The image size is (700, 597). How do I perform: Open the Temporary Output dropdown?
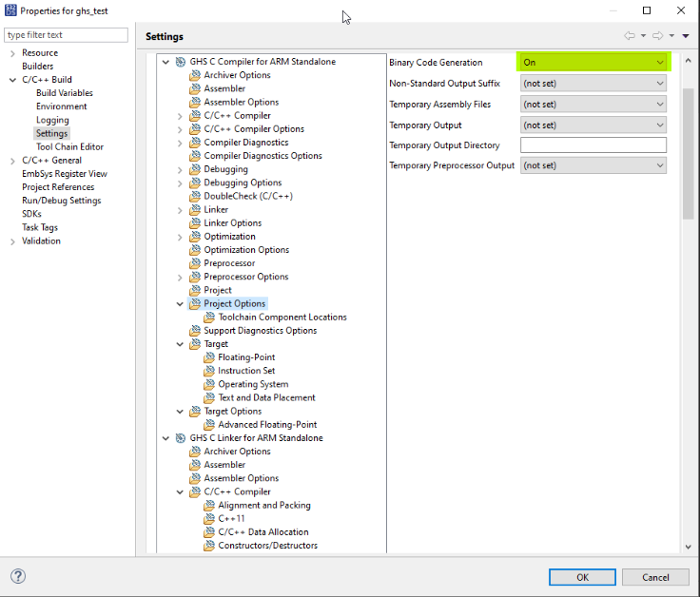593,125
